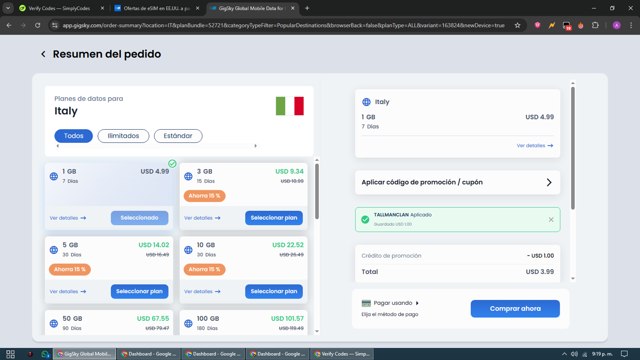Open Ver detalles for the 5 GB plan
Screen dimensions: 640x360
pos(68,291)
